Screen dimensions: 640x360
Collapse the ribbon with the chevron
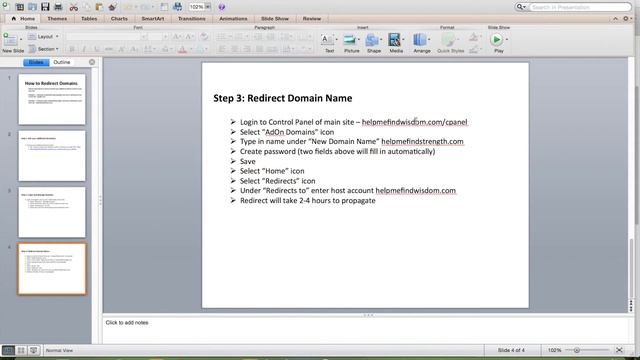pos(616,18)
